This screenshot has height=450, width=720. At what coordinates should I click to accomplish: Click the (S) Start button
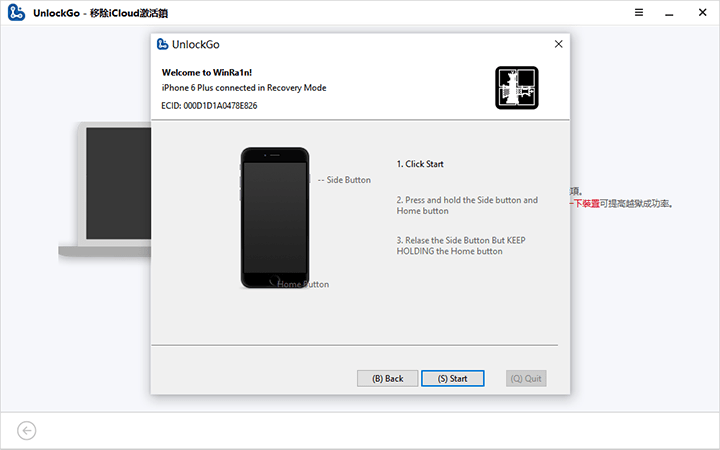(452, 378)
